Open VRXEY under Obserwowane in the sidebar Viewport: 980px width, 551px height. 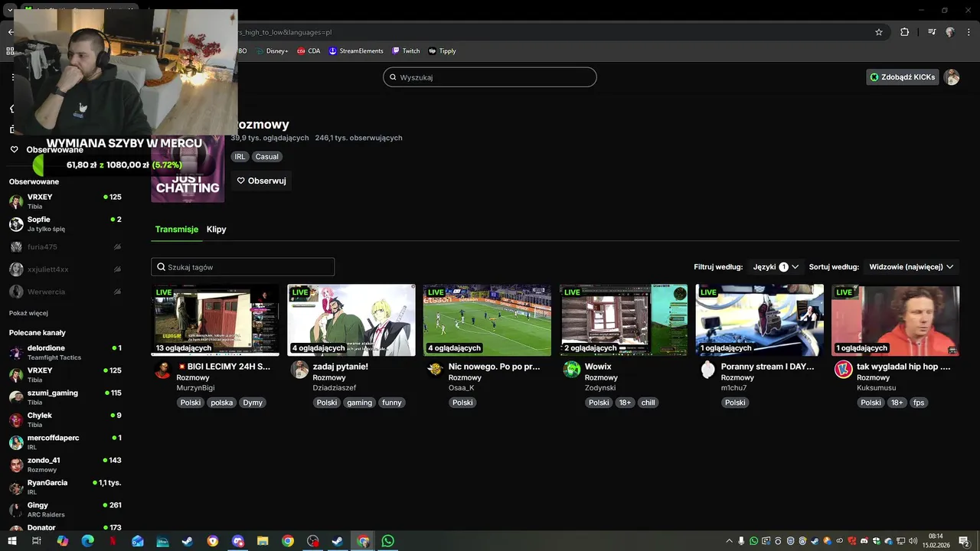point(65,202)
